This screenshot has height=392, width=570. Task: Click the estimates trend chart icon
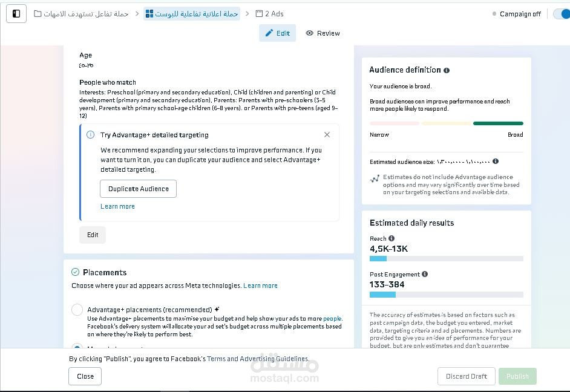375,178
